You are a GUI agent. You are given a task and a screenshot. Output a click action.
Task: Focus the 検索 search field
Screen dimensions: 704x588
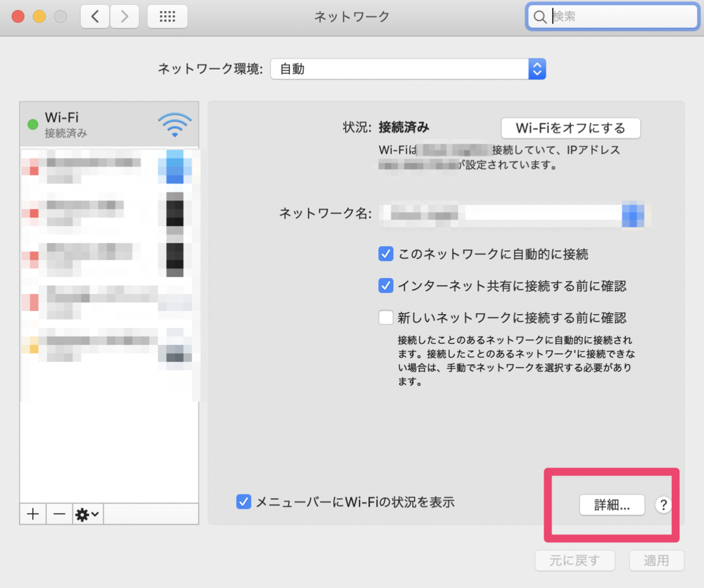click(612, 18)
